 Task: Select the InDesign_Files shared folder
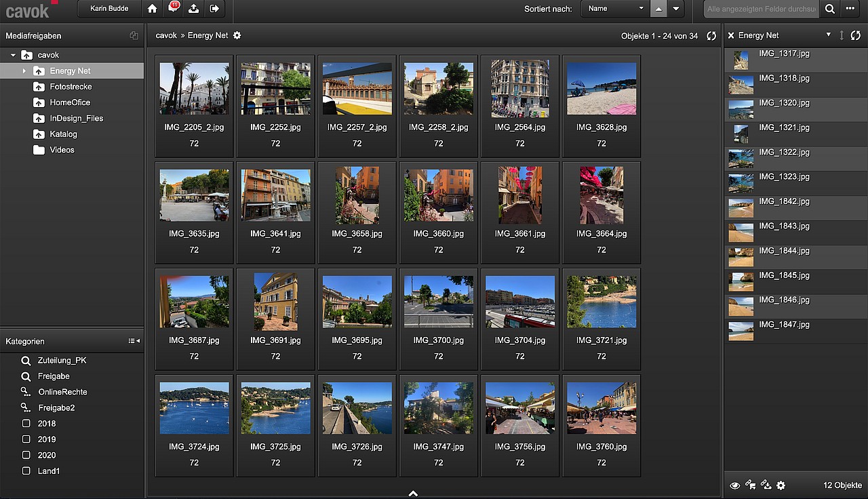pyautogui.click(x=77, y=118)
